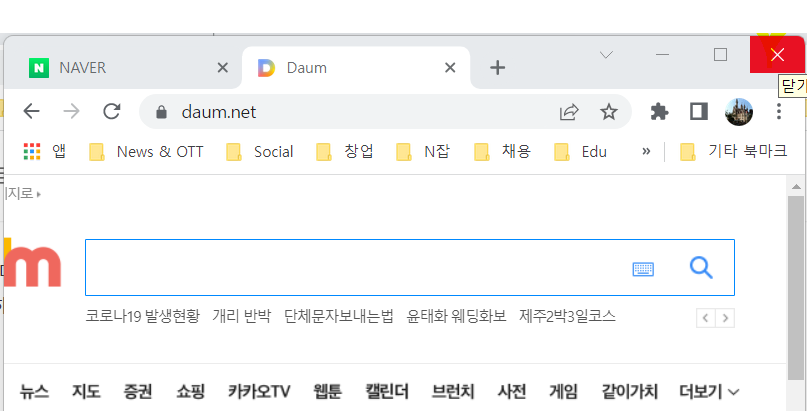Open the virtual keyboard icon
The image size is (807, 411).
[x=643, y=269]
